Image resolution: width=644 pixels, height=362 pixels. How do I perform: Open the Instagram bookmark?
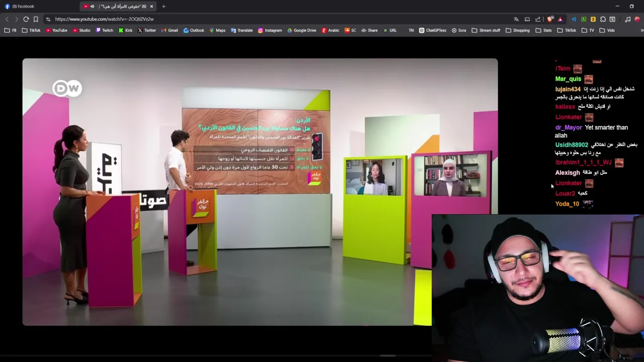click(x=270, y=30)
